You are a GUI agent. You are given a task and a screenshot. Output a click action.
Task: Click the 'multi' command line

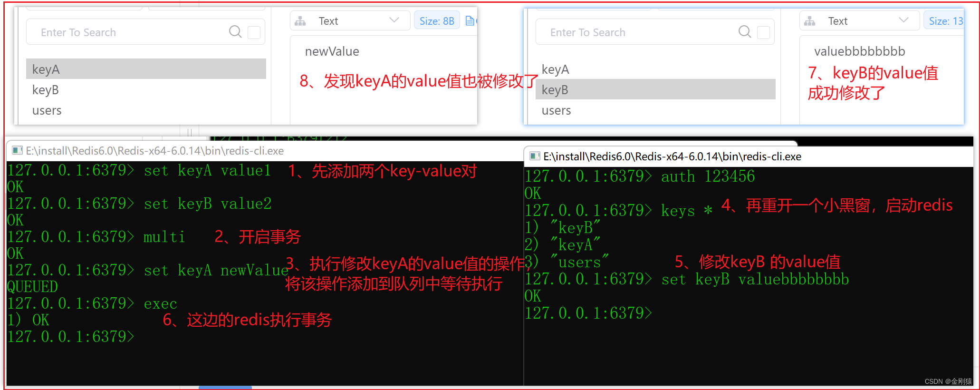(x=96, y=237)
